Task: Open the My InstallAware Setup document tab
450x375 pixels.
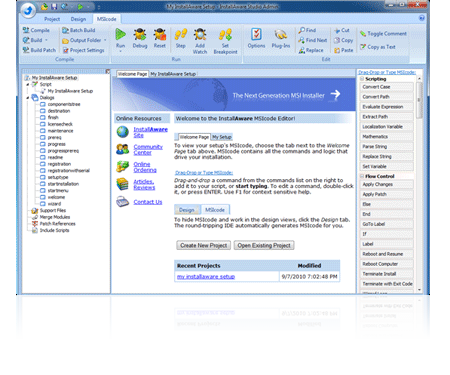Action: coord(173,74)
